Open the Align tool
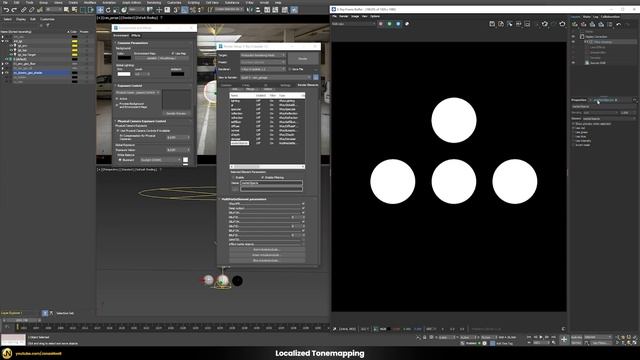Image resolution: width=640 pixels, height=360 pixels. pos(258,10)
